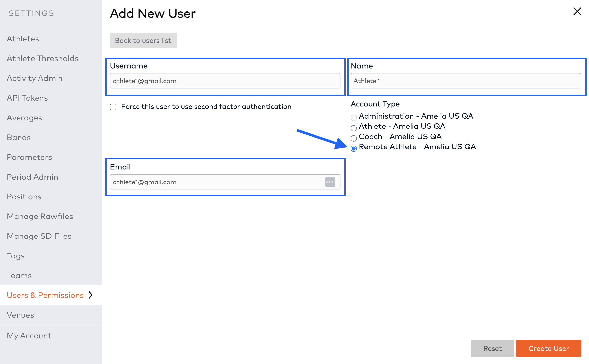
Task: Click the Create User button
Action: [x=548, y=348]
